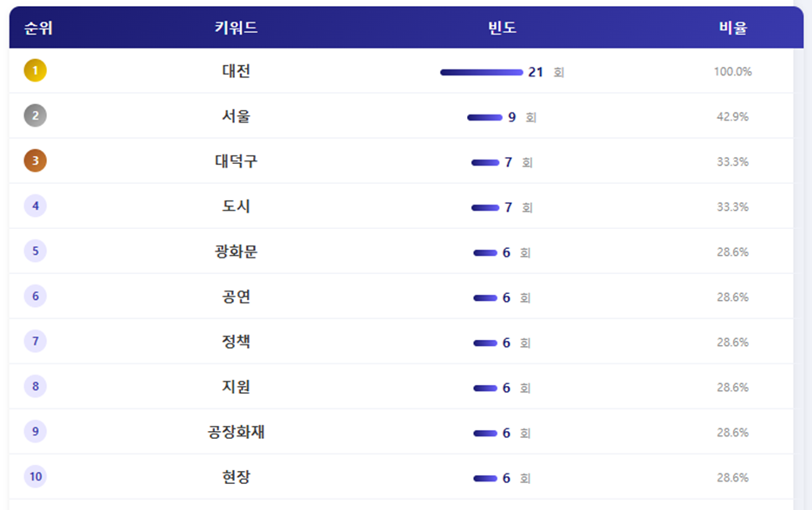This screenshot has width=812, height=510.
Task: Click the bronze rank 3 badge
Action: click(x=36, y=161)
